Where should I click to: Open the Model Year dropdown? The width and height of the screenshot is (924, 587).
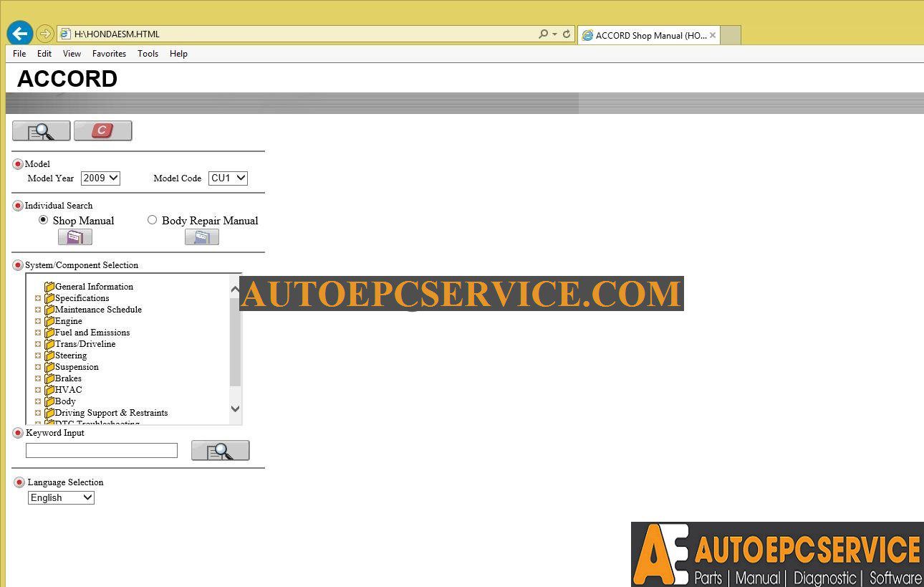pos(100,178)
